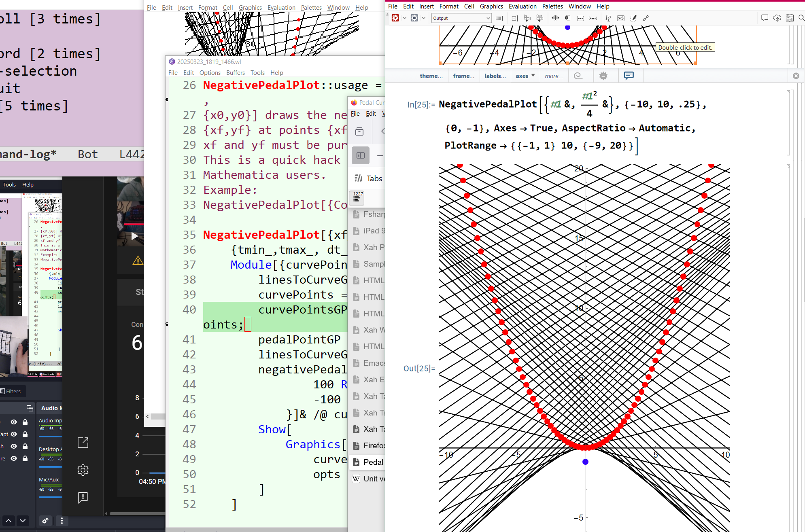The width and height of the screenshot is (805, 532).
Task: Click the cell bracket icon right of the Output combo
Action: 499,18
